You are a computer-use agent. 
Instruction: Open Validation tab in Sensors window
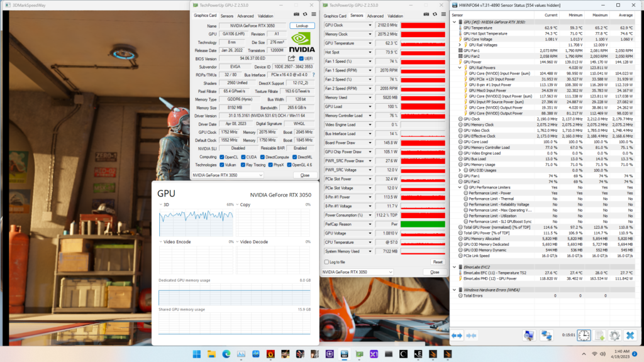pos(395,16)
